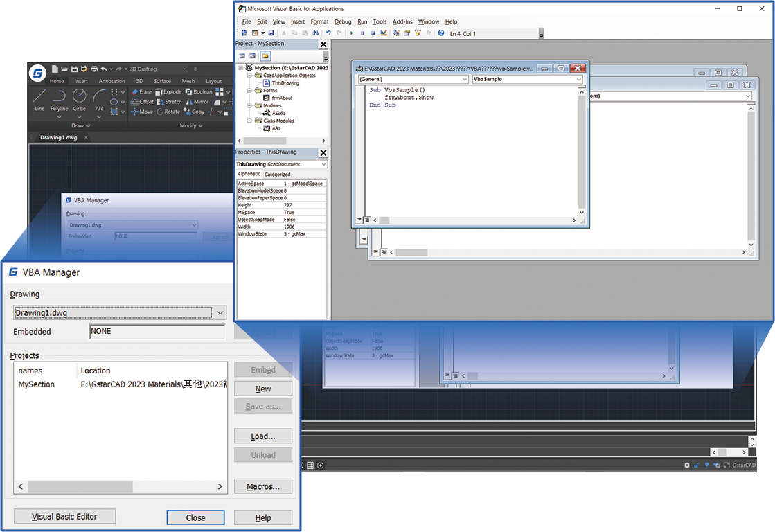Click the Copy tool in Modify panel
Viewport: 775px width, 532px height.
coord(194,112)
